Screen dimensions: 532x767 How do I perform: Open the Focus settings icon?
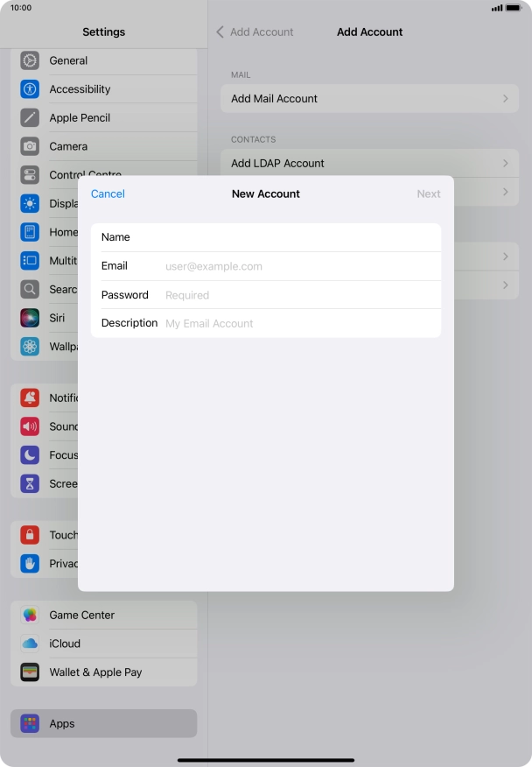31,455
